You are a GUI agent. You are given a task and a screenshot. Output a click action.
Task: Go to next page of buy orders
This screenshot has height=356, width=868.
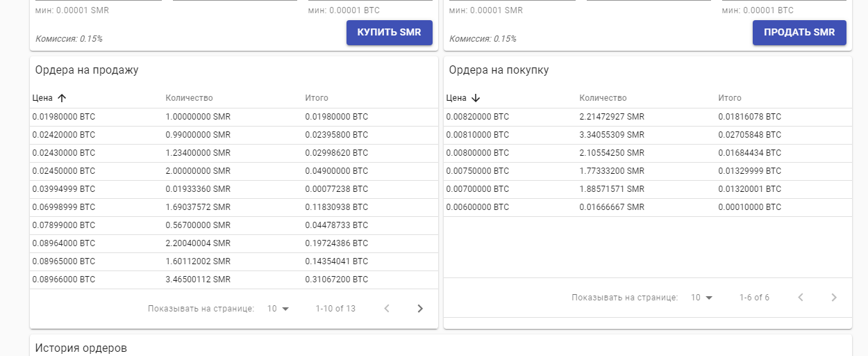pos(834,297)
